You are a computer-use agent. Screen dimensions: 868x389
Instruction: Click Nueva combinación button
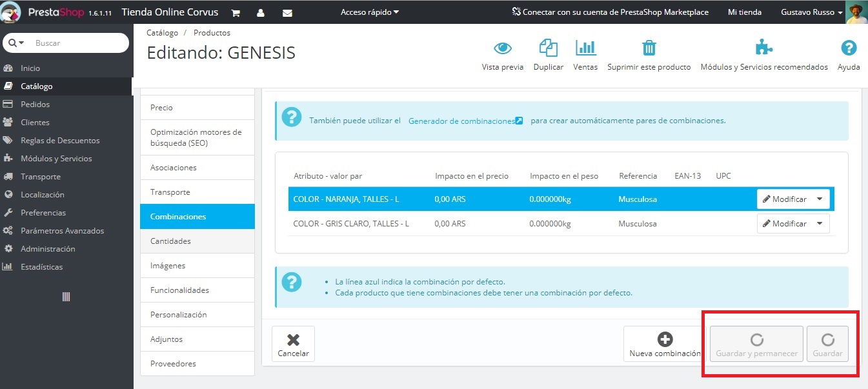665,344
